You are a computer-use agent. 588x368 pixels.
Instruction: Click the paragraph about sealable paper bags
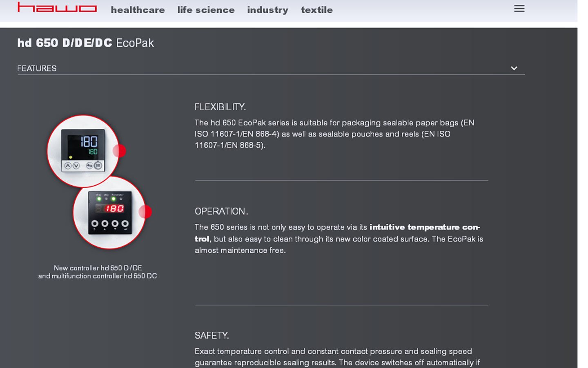point(334,134)
